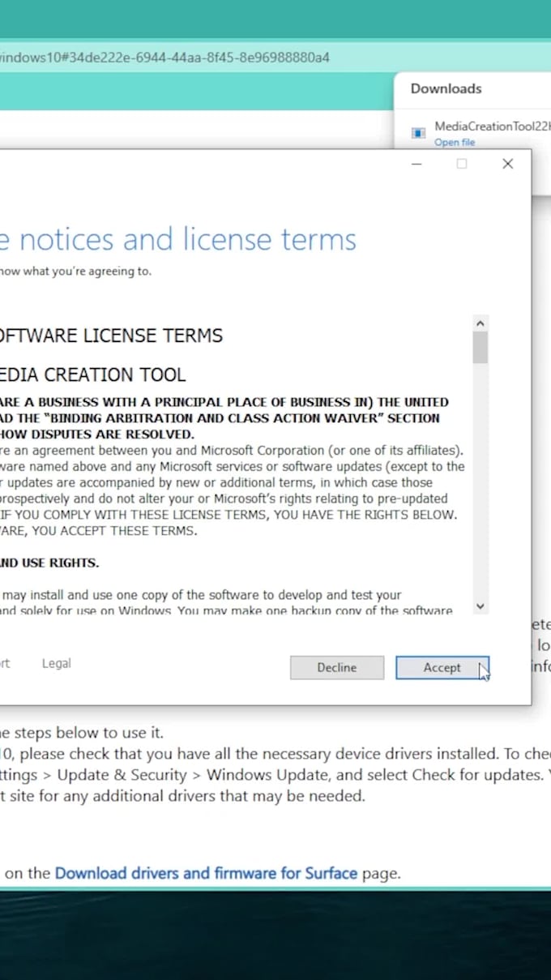Click the disabled maximize button of dialog

click(x=462, y=164)
